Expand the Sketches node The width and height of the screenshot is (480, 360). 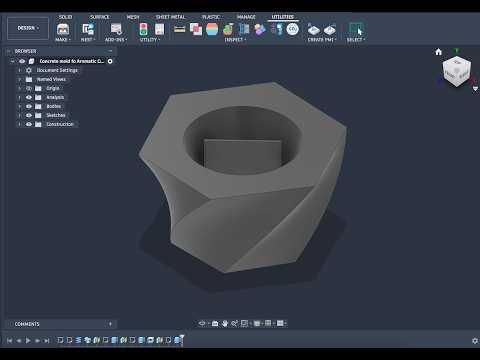[x=19, y=115]
